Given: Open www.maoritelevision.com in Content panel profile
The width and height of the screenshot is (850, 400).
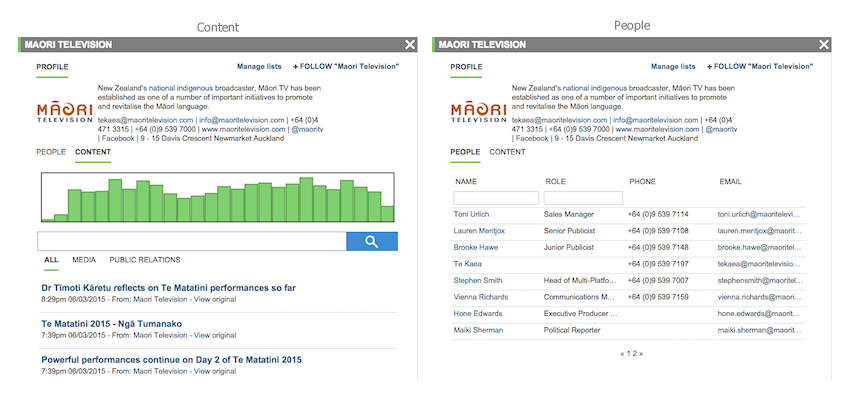Looking at the screenshot, I should [243, 130].
